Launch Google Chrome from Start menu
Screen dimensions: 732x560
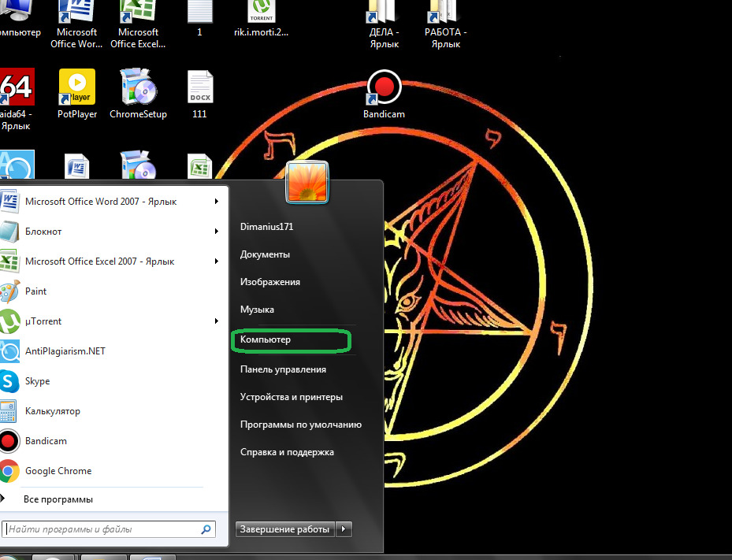[58, 471]
